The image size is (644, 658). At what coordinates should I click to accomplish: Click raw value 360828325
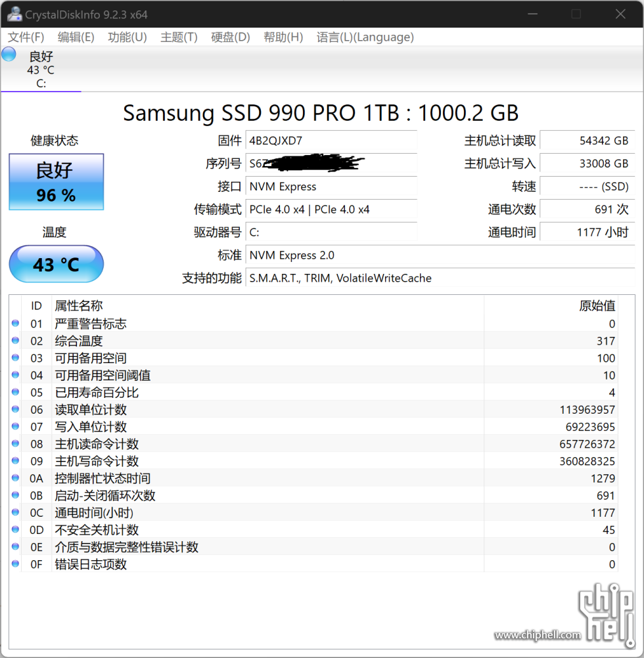(x=587, y=461)
